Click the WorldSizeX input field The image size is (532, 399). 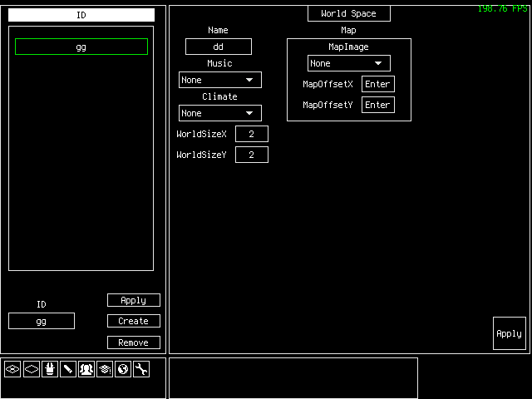pyautogui.click(x=251, y=134)
